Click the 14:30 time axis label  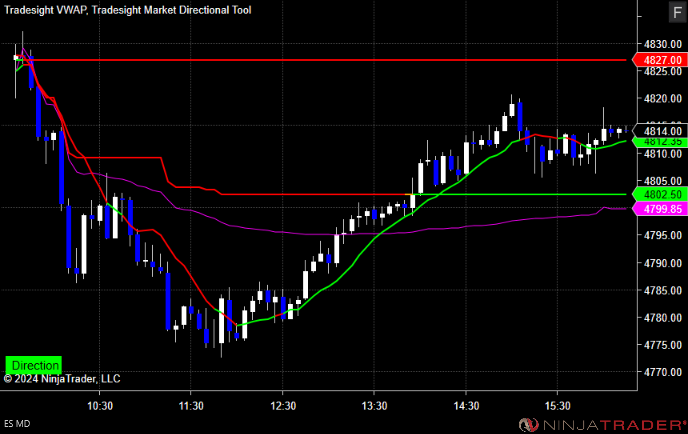point(466,406)
